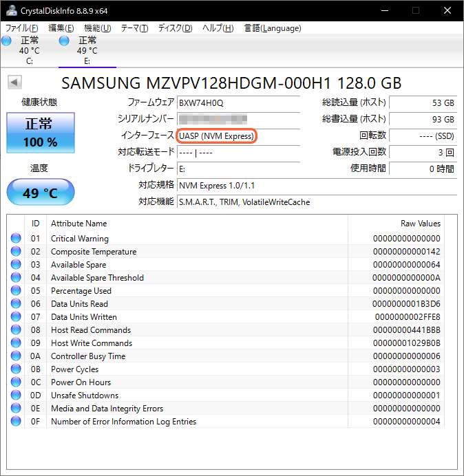The height and width of the screenshot is (476, 464).
Task: Click the 健康状態 label
Action: pos(39,102)
